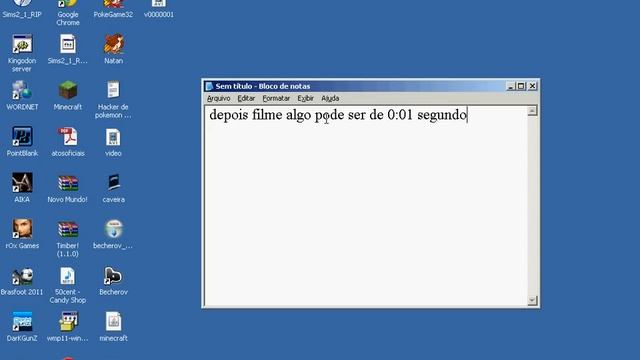Viewport: 640px width, 360px height.
Task: Click the word 'segundo' in Notepad
Action: (x=442, y=115)
